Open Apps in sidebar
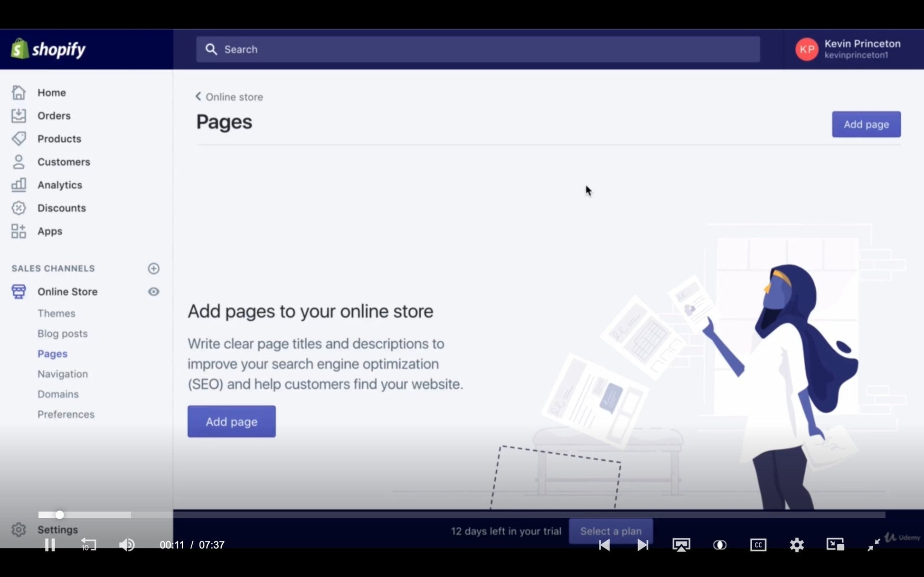This screenshot has height=577, width=924. tap(50, 231)
